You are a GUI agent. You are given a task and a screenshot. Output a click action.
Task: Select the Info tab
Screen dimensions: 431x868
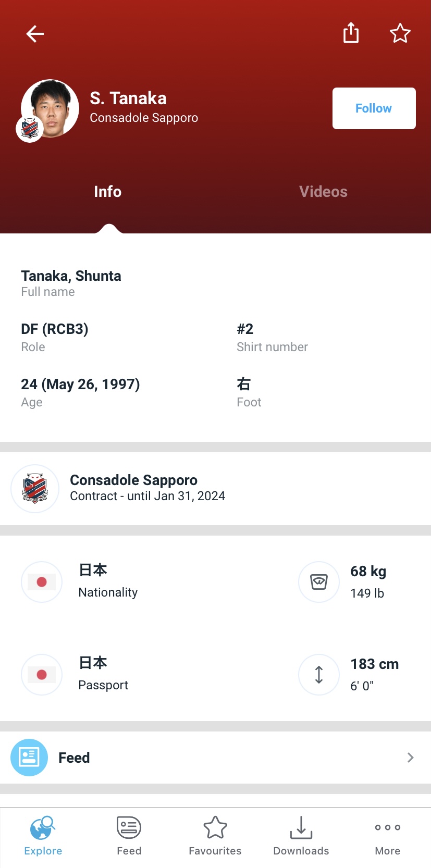(107, 192)
